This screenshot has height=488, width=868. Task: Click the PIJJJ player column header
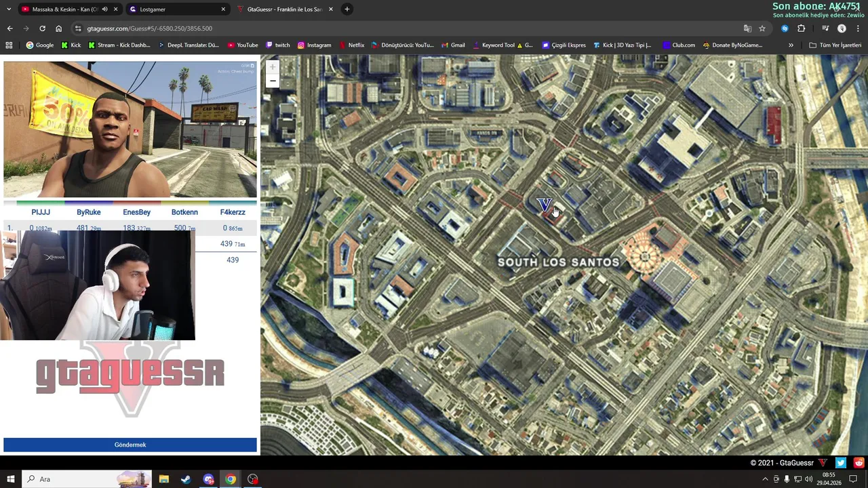(41, 212)
